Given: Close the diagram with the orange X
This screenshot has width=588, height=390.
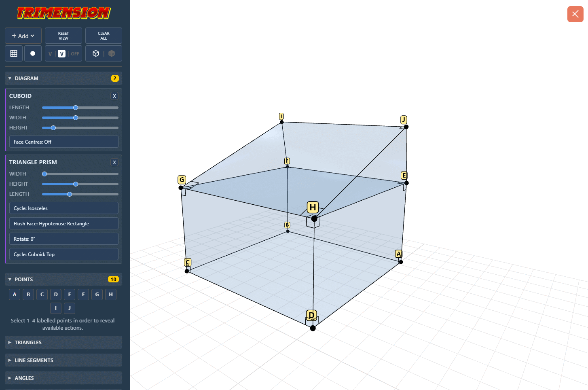Looking at the screenshot, I should pyautogui.click(x=575, y=14).
